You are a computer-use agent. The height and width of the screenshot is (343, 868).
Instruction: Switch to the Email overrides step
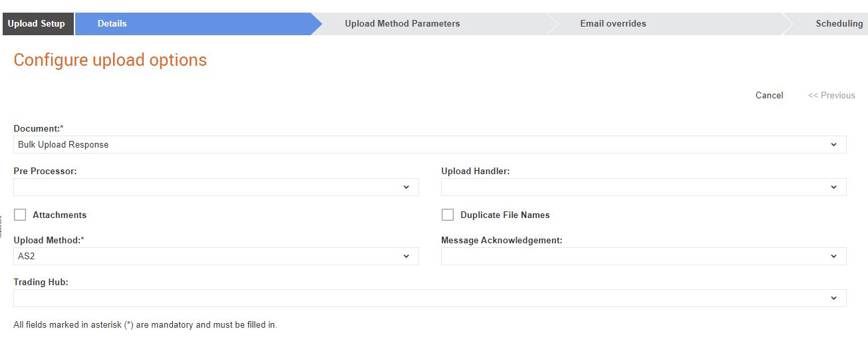tap(613, 23)
